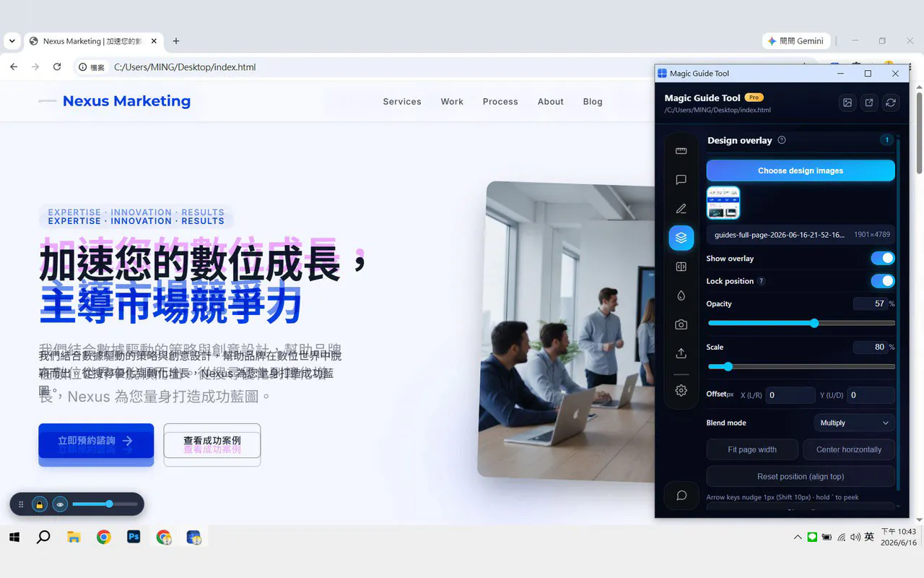Select the layers overlay tool in sidebar

pos(681,238)
